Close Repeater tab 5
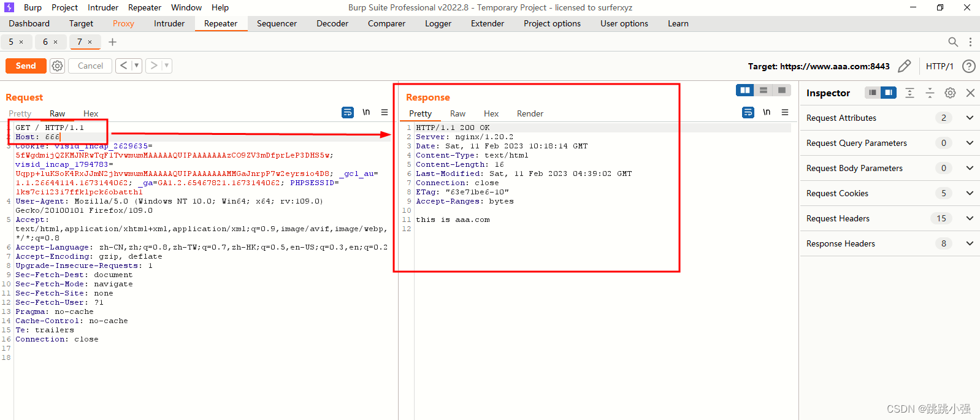 pos(21,42)
